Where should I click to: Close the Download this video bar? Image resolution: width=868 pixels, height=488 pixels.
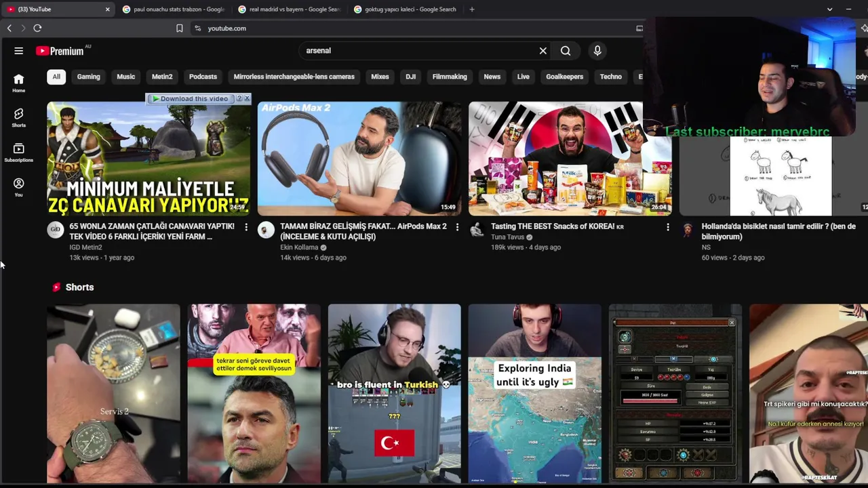pyautogui.click(x=247, y=99)
